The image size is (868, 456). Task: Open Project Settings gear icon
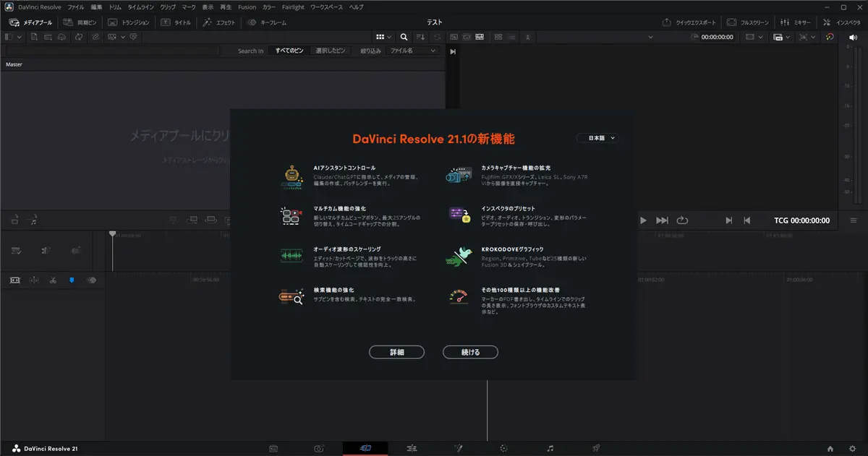[x=852, y=449]
